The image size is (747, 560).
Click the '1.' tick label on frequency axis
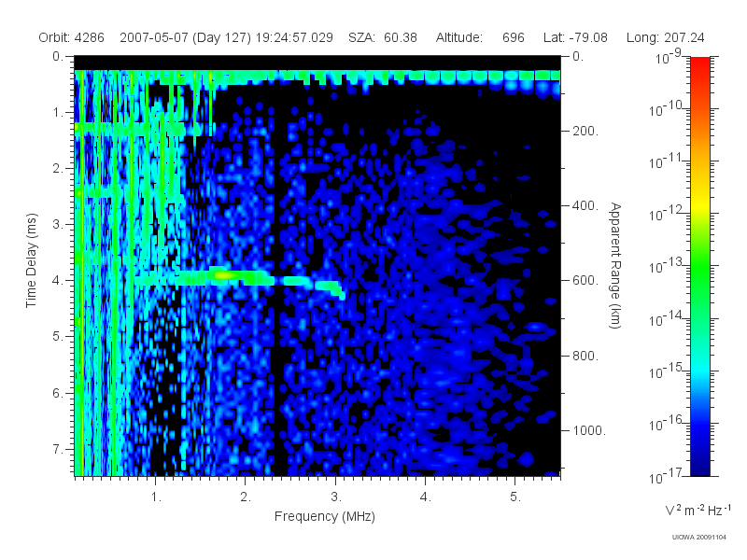click(156, 497)
